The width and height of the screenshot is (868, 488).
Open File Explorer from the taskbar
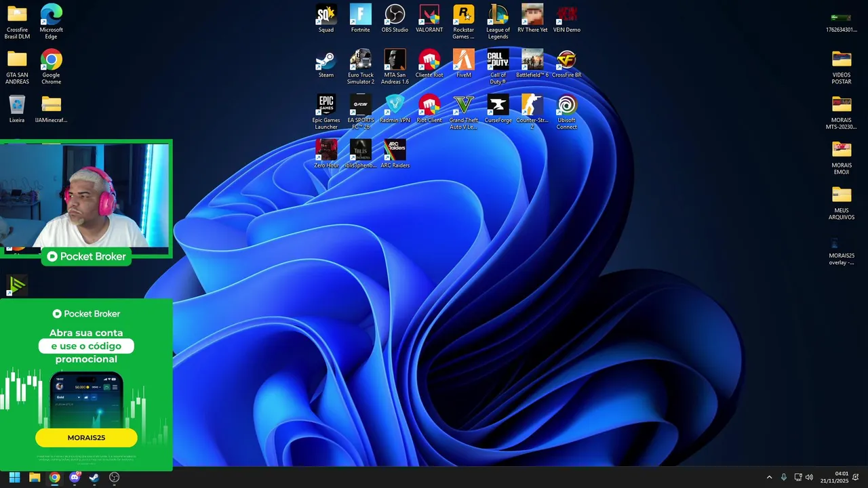coord(35,477)
